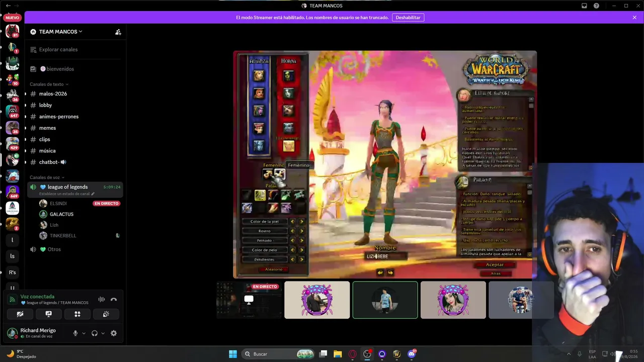
Task: Open the OBS Studio taskbar icon
Action: point(367,354)
